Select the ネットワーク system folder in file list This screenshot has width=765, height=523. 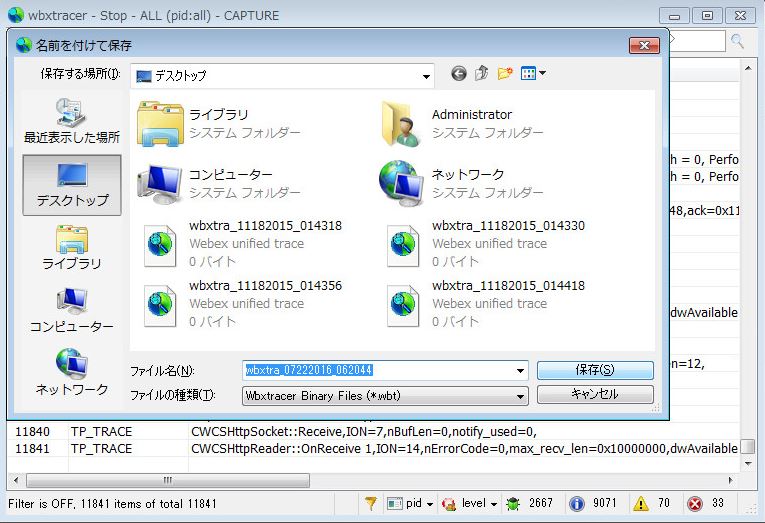click(463, 184)
